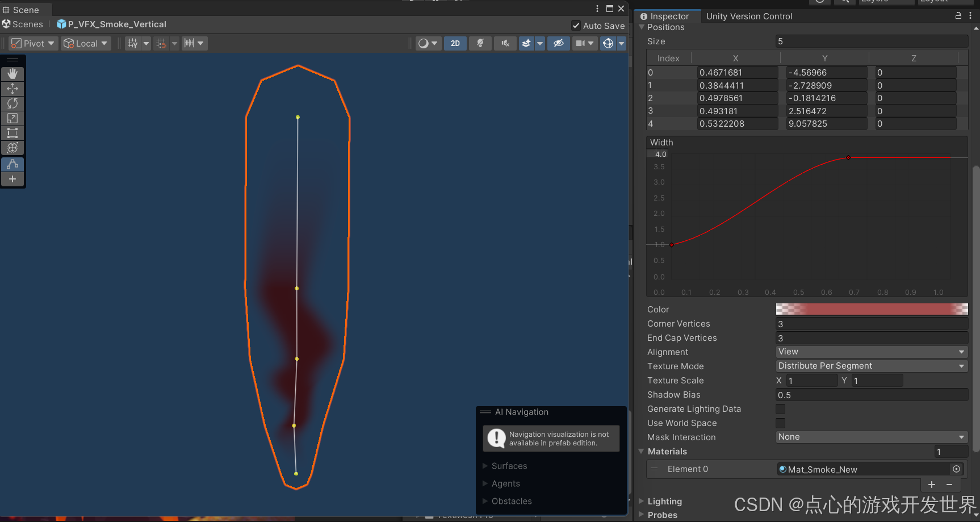Select the Hand view tool
Viewport: 980px width, 522px height.
tap(12, 74)
